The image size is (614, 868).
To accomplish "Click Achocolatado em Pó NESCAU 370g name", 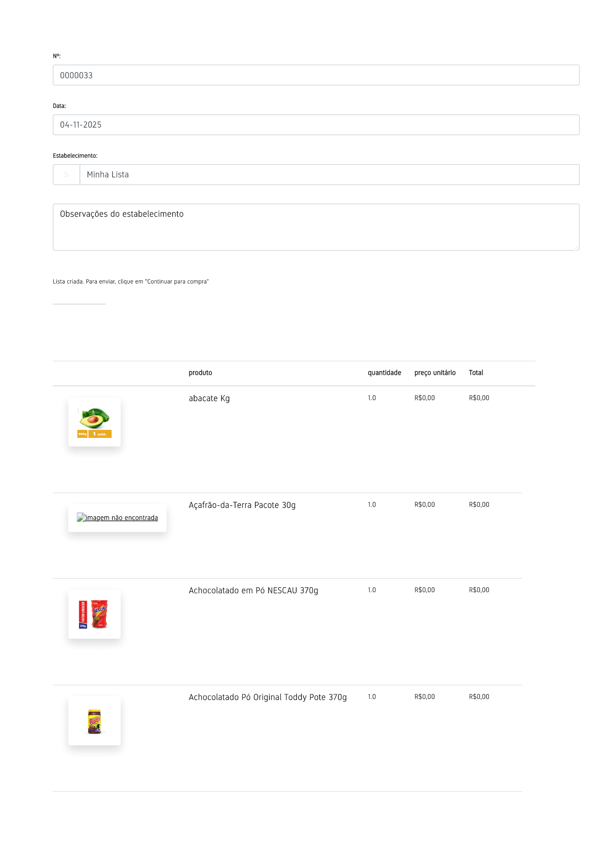I will (253, 590).
